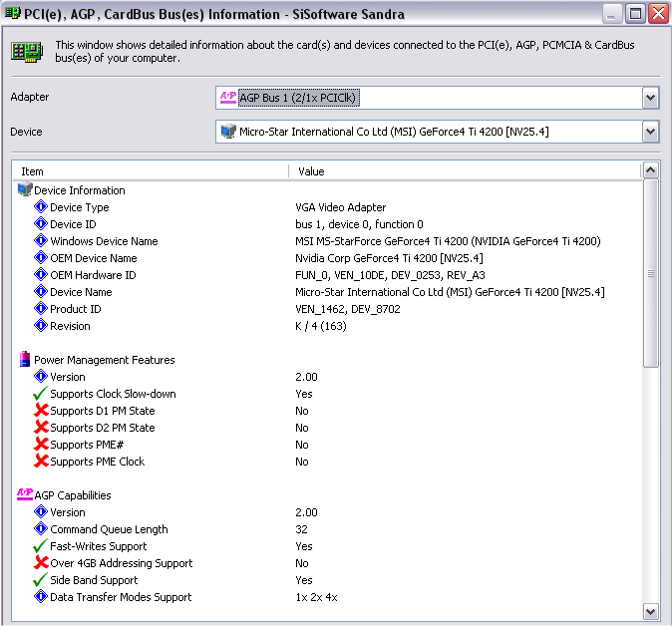Minimize the Sandra window
The height and width of the screenshot is (626, 672).
pos(612,14)
